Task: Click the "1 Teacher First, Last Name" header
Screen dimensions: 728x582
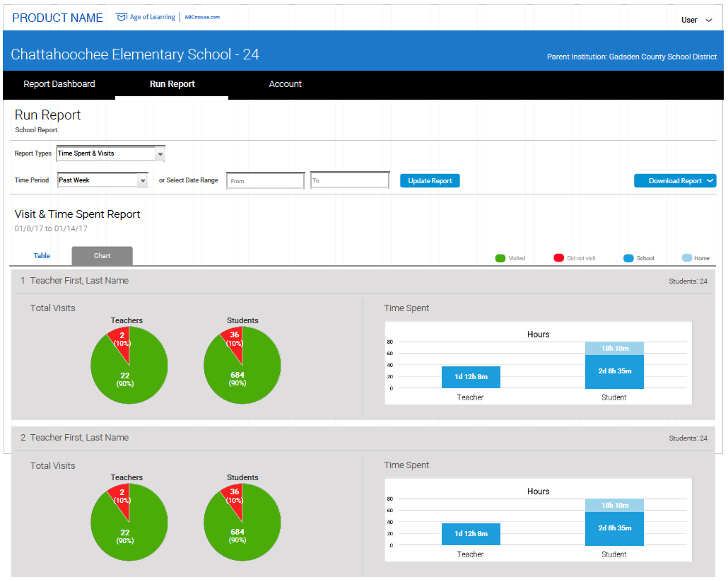Action: coord(74,281)
